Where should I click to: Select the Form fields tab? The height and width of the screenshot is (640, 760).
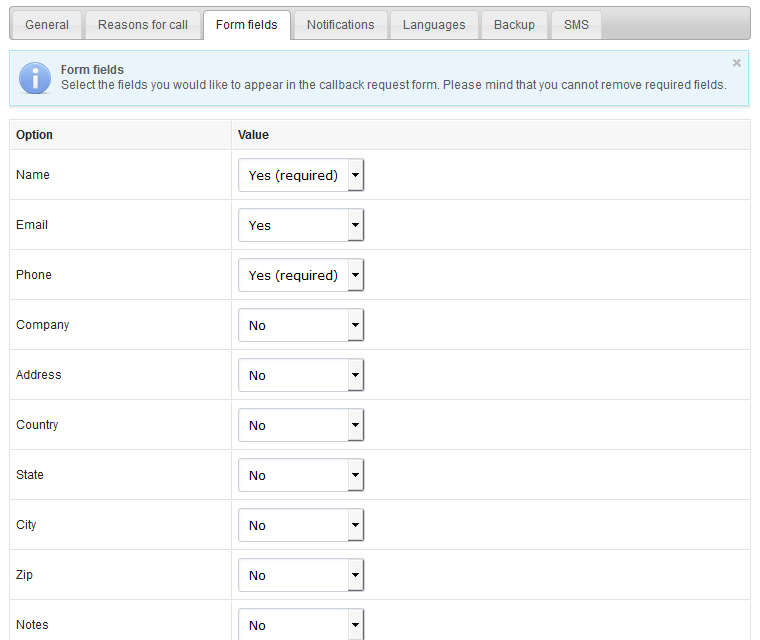pyautogui.click(x=247, y=25)
